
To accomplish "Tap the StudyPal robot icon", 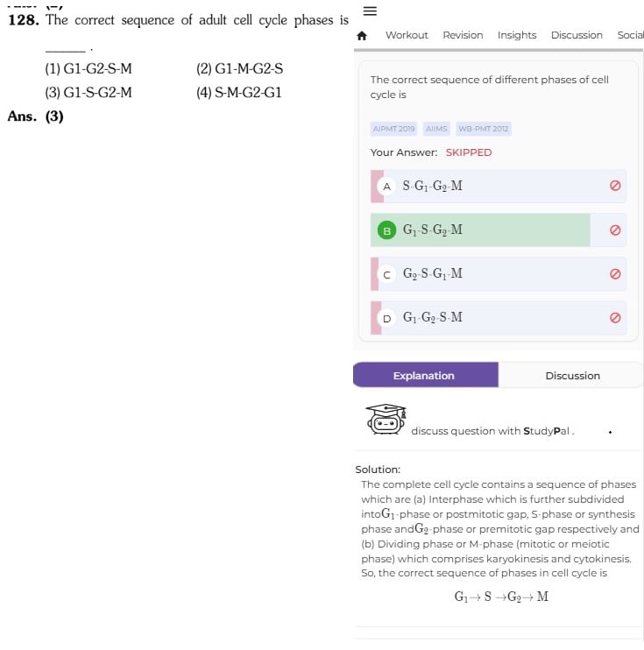I will pyautogui.click(x=386, y=419).
